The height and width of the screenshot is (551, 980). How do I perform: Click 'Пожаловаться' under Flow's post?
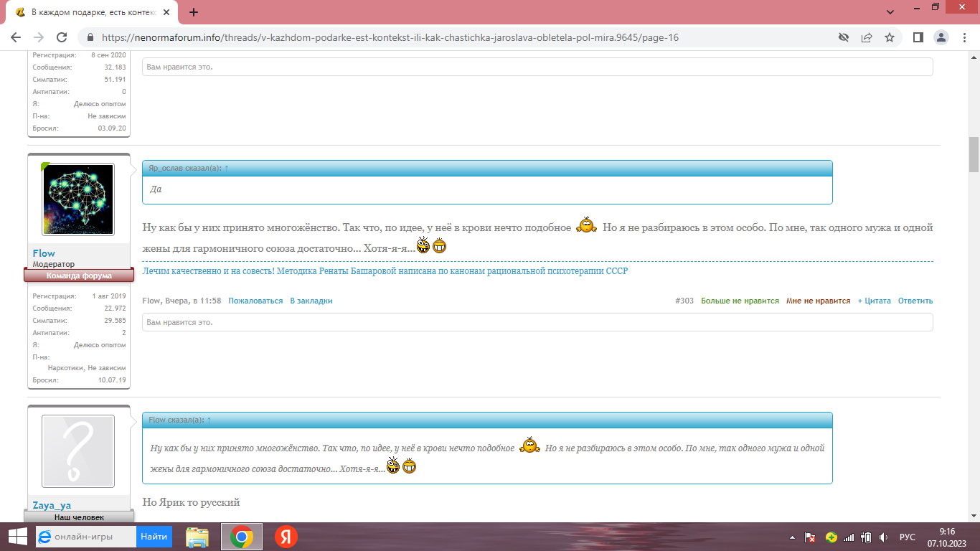(x=255, y=301)
